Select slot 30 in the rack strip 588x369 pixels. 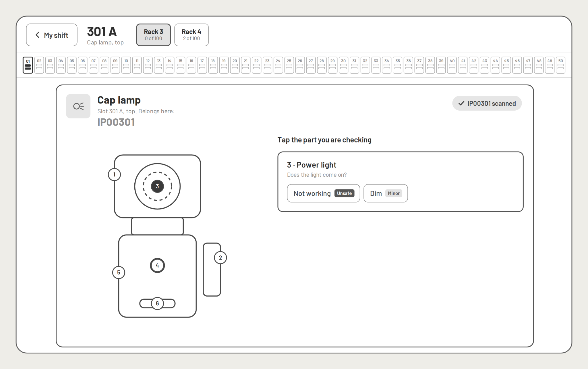(x=343, y=65)
